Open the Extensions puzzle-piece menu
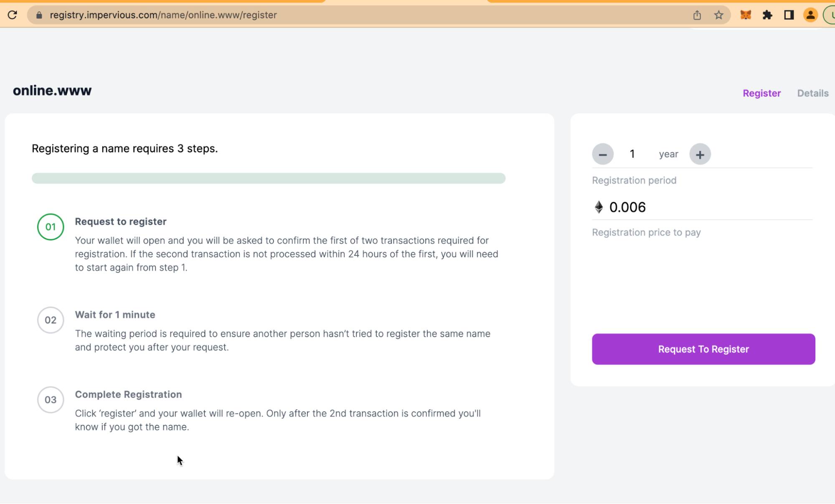 pos(767,15)
